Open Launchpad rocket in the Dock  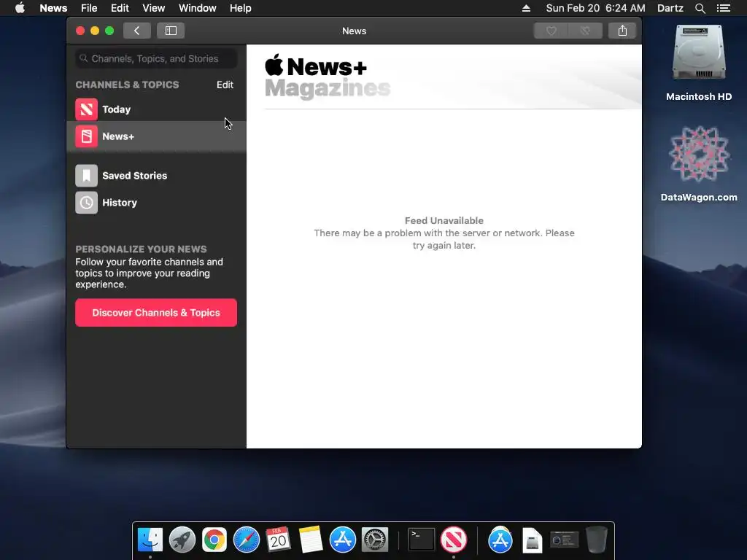[x=182, y=540]
